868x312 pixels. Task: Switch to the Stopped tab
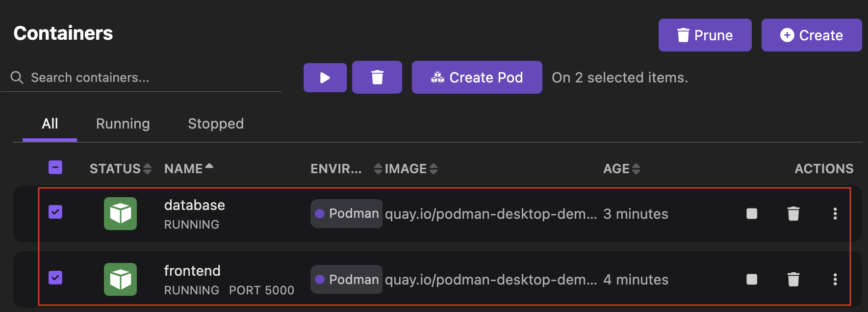(x=216, y=124)
